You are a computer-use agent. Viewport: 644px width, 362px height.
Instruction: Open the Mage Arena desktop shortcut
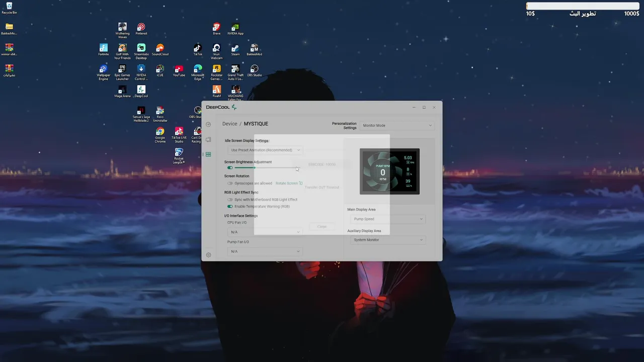click(x=122, y=92)
